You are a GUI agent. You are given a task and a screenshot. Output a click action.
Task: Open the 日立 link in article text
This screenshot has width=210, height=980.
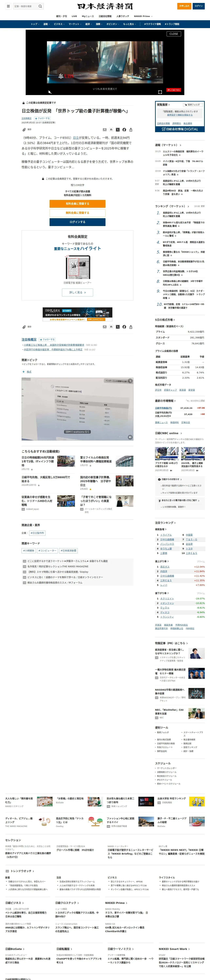click(x=76, y=138)
